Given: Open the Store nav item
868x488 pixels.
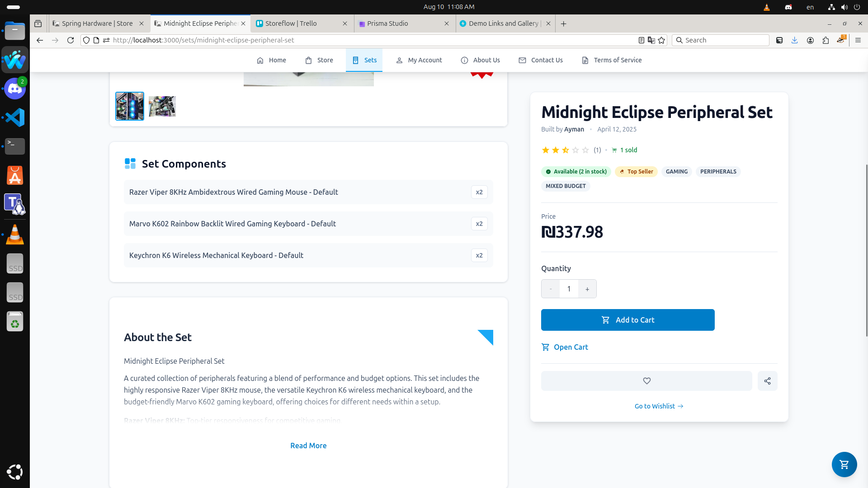Looking at the screenshot, I should (319, 60).
